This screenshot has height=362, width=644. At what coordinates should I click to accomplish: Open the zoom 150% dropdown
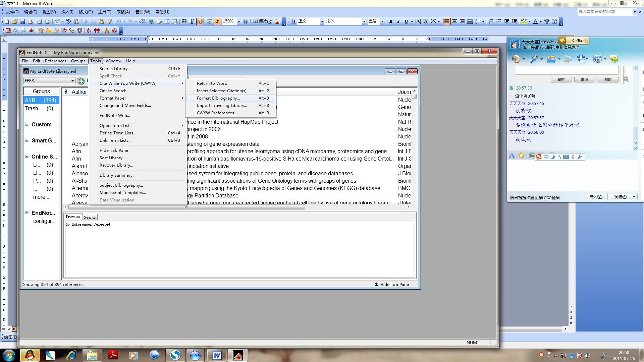tap(239, 21)
